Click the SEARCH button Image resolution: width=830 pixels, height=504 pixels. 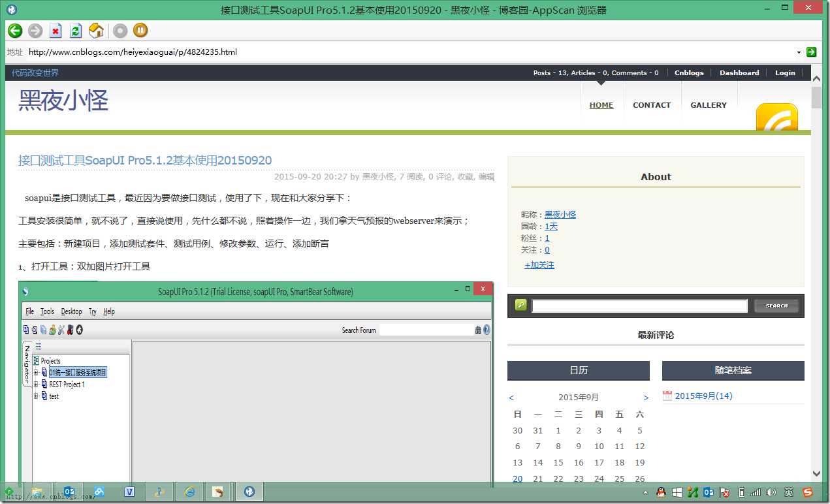[x=776, y=306]
